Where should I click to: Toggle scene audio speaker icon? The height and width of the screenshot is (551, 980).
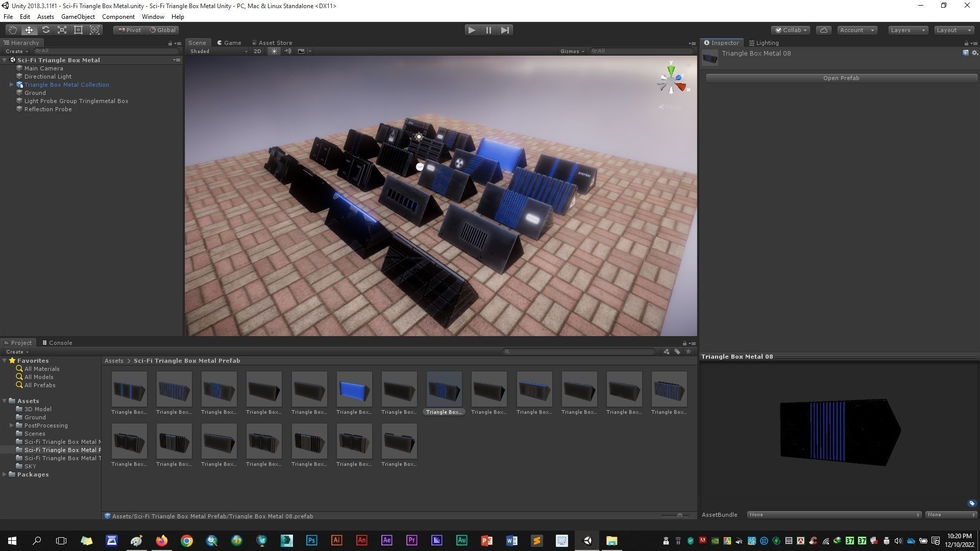click(x=287, y=51)
